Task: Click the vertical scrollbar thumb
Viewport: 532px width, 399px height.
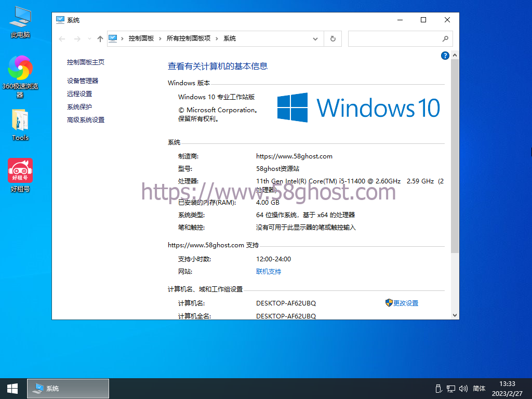Action: pyautogui.click(x=455, y=156)
